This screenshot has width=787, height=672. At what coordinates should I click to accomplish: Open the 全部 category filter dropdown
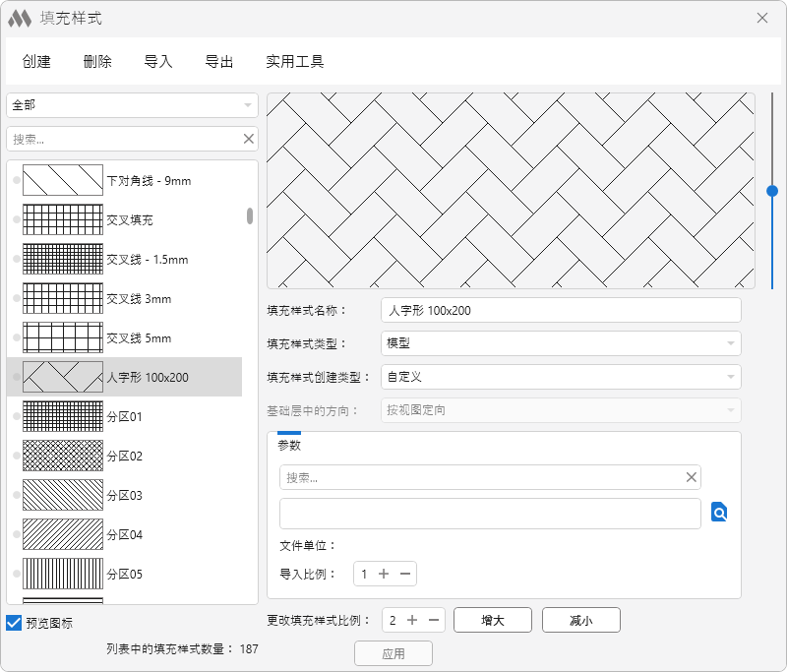tap(132, 105)
